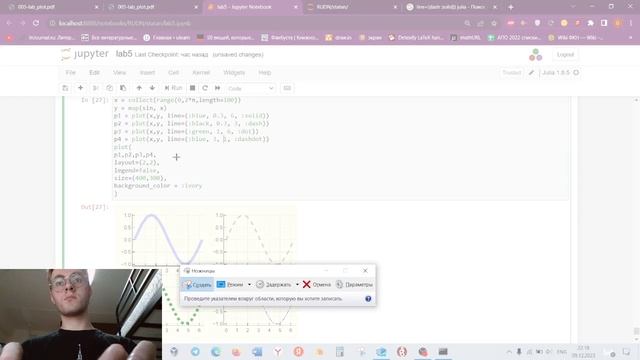
Task: Open the browser extensions puzzle icon
Action: pyautogui.click(x=591, y=23)
